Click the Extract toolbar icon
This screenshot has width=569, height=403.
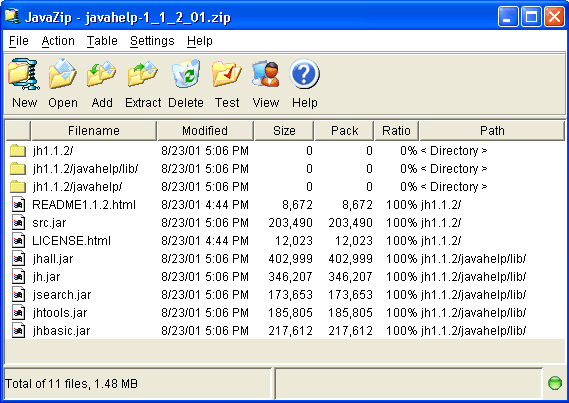pos(143,74)
